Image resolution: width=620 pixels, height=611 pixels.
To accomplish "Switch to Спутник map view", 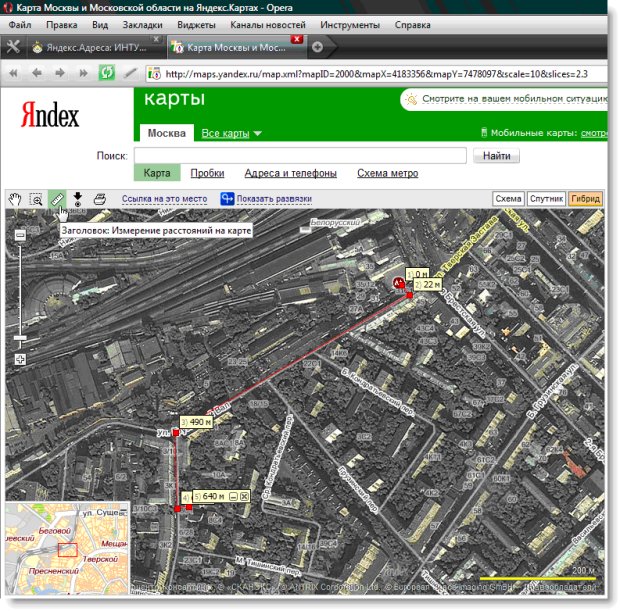I will (546, 199).
